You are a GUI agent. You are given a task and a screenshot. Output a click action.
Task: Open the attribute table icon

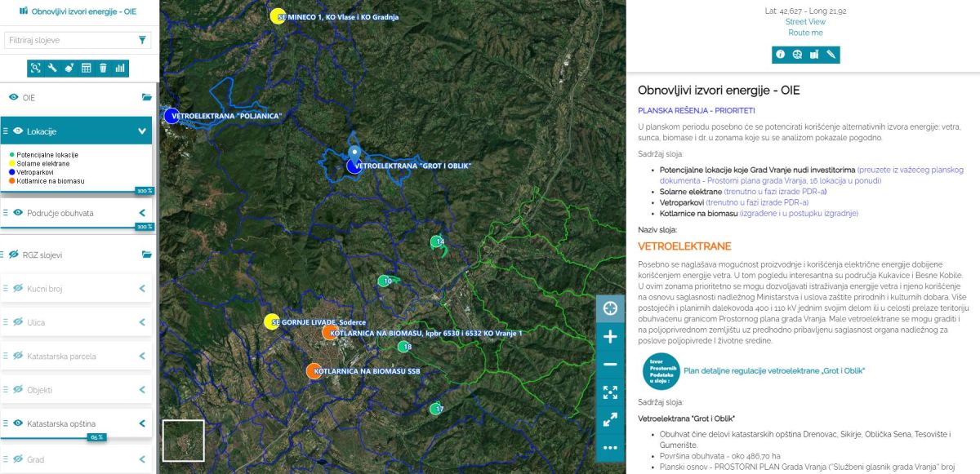coord(86,68)
